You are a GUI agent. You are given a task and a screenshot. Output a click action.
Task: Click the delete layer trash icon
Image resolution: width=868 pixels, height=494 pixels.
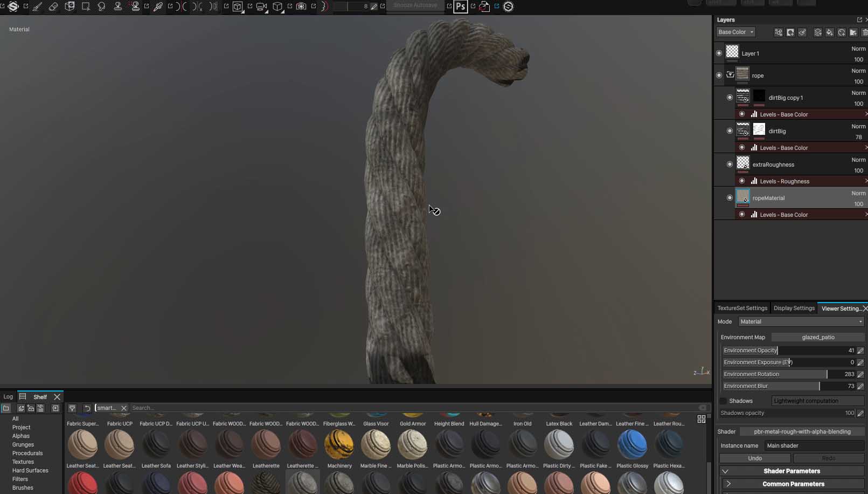pos(865,32)
